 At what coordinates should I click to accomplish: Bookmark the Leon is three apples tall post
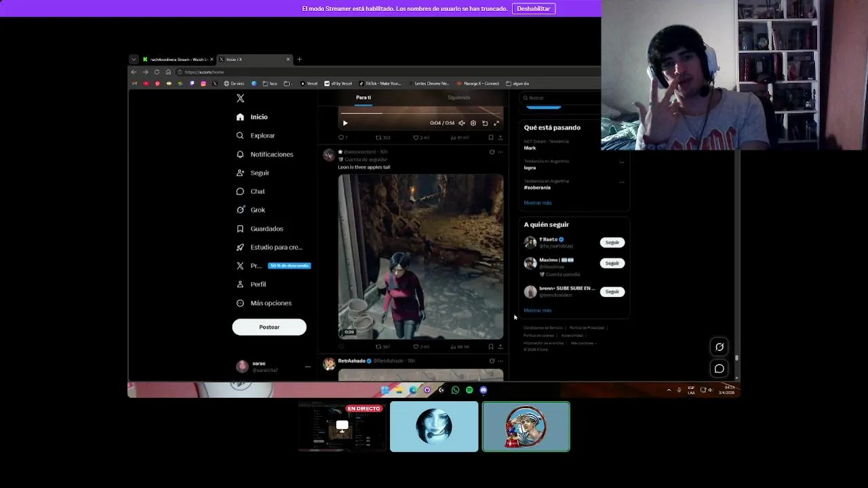pyautogui.click(x=491, y=347)
